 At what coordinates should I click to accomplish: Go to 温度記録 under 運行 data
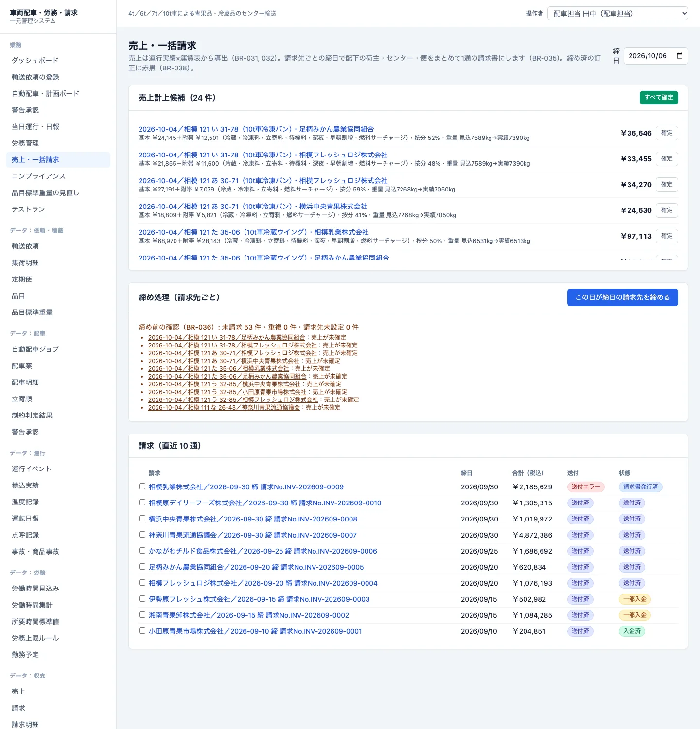click(x=58, y=502)
